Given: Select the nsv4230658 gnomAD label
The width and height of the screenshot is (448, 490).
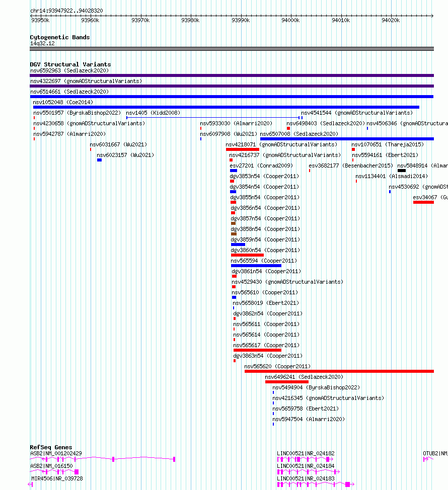Looking at the screenshot, I should (x=89, y=123).
